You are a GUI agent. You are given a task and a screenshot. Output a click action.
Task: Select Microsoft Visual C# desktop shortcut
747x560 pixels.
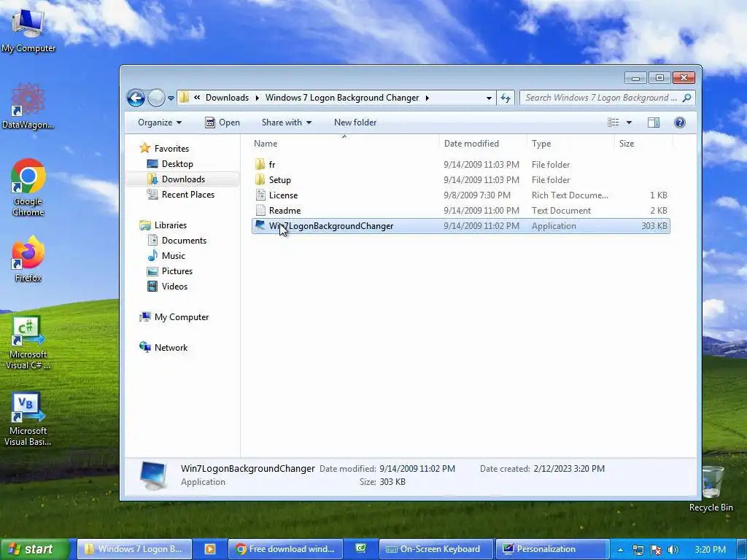coord(28,343)
